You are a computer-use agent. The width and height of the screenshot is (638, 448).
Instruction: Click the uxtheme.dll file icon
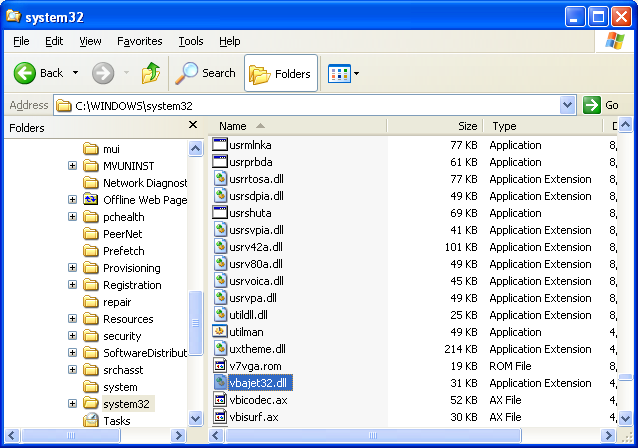pos(220,349)
